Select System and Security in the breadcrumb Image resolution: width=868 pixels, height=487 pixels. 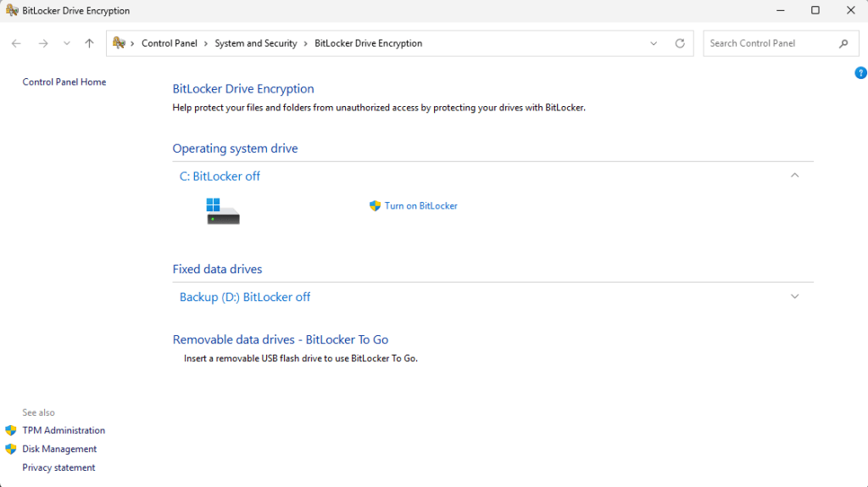256,43
